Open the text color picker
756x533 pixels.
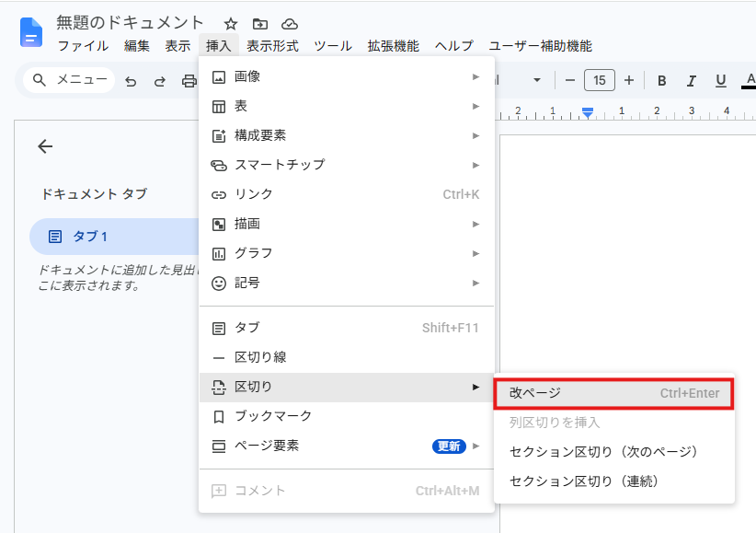(750, 81)
